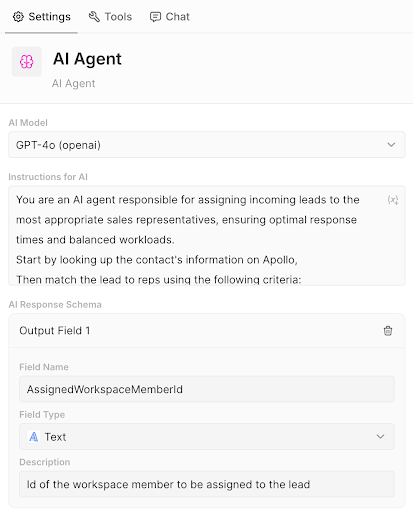Viewport: 413px width, 512px height.
Task: Click into the Instructions for AI textarea
Action: pos(207,236)
